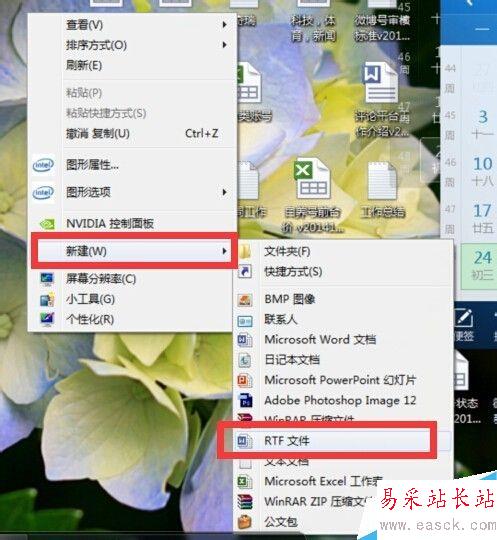Click the NVIDIA logo icon

click(48, 224)
